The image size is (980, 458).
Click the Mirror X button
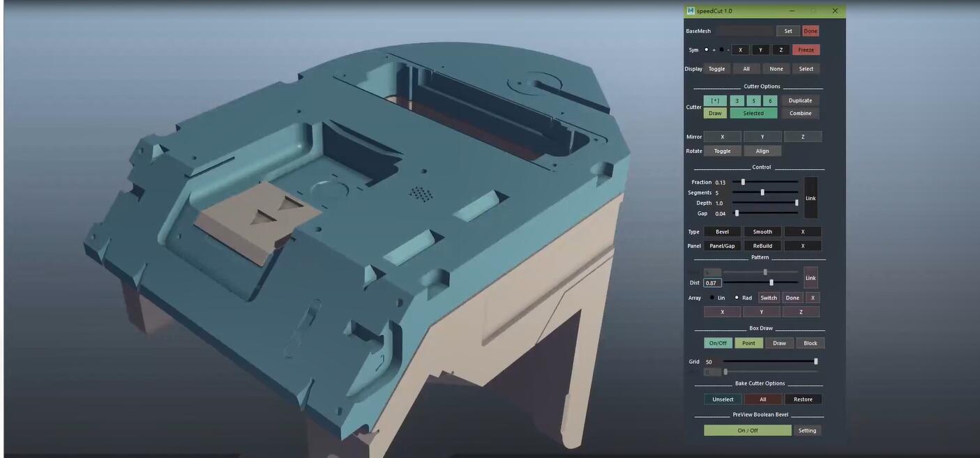point(722,137)
